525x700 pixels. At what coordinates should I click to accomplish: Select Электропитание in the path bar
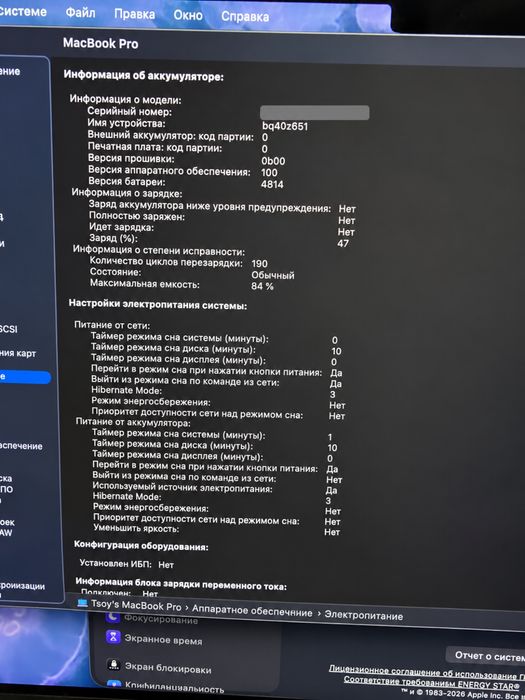click(x=363, y=616)
